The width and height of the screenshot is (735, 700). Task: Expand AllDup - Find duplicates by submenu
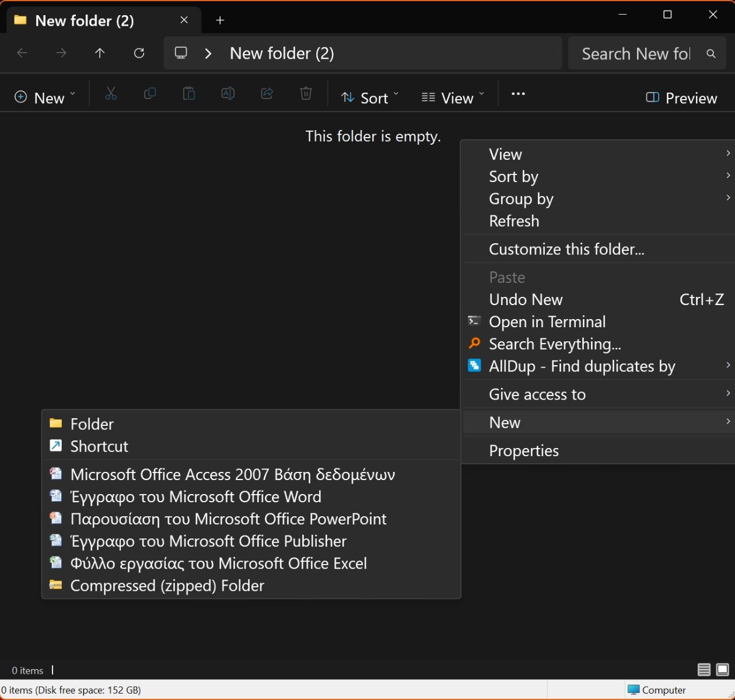pos(728,365)
